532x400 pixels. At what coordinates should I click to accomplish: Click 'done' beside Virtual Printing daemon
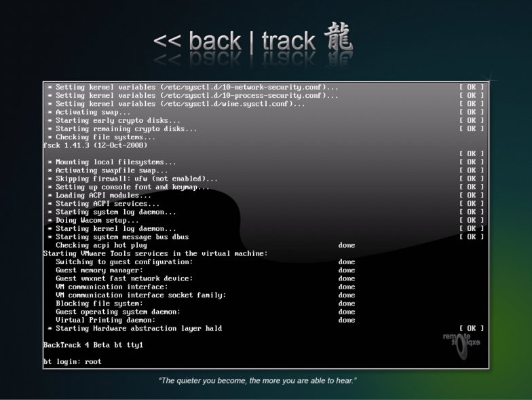346,321
